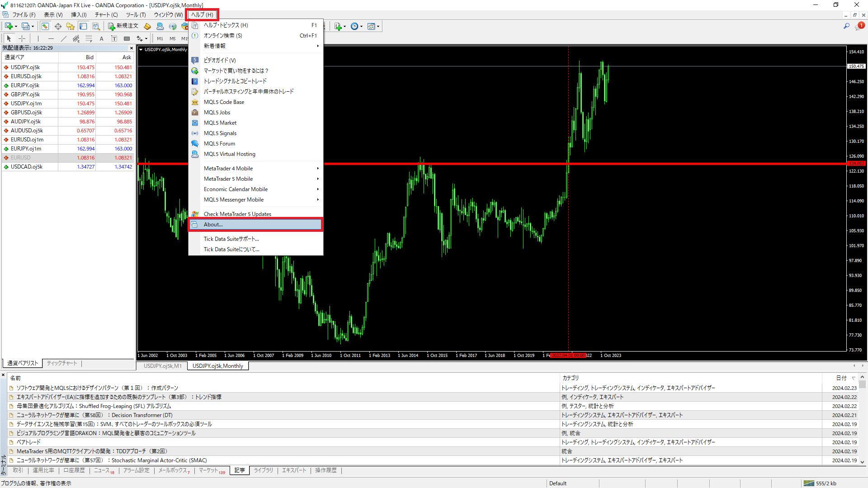The width and height of the screenshot is (868, 488).
Task: Switch chart to M1 timeframe
Action: tap(160, 38)
